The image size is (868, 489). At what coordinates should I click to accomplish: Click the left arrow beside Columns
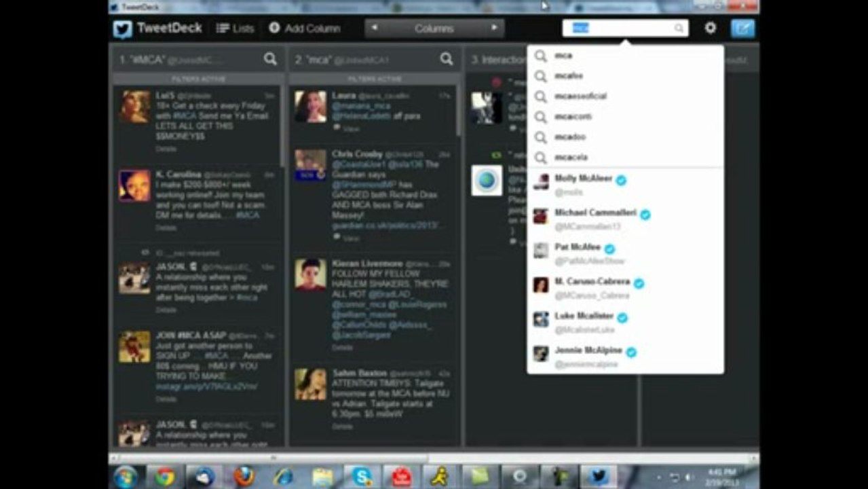pos(375,28)
